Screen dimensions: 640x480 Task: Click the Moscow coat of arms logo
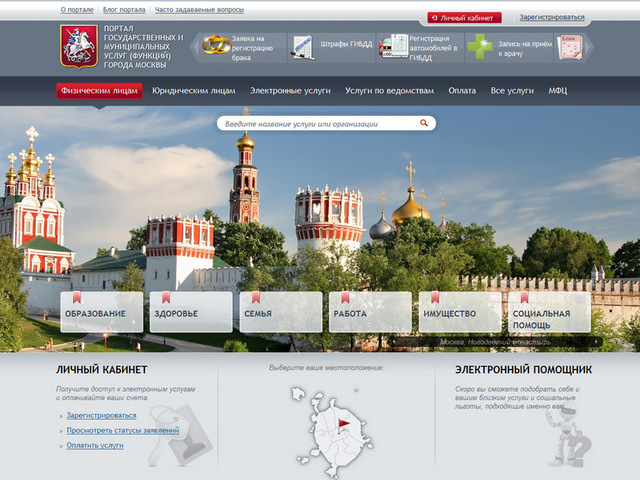point(79,47)
